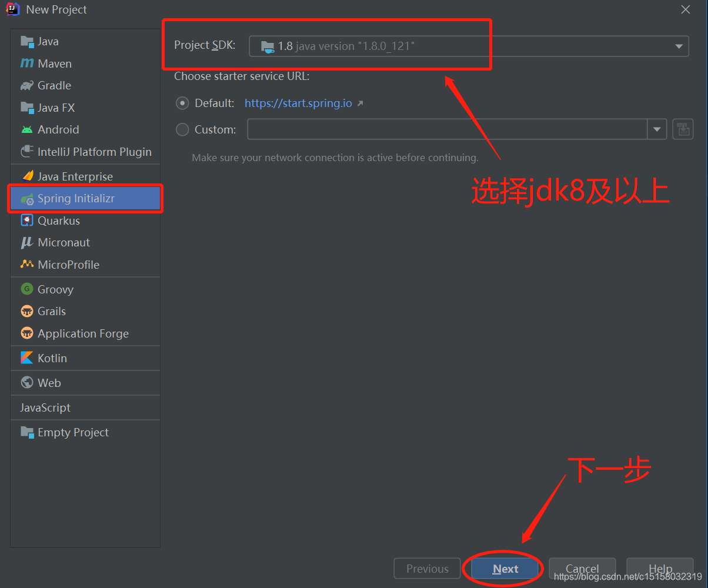This screenshot has width=708, height=588.
Task: Click the Micronaut mu icon
Action: pos(27,242)
